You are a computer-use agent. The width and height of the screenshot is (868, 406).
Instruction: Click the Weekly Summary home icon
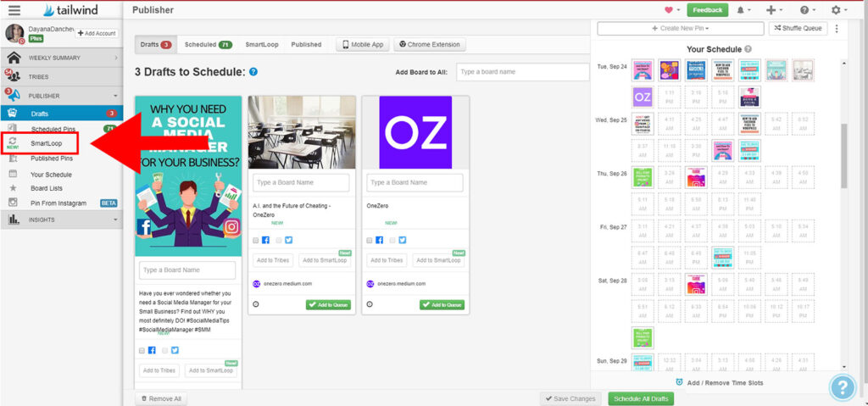click(x=14, y=58)
